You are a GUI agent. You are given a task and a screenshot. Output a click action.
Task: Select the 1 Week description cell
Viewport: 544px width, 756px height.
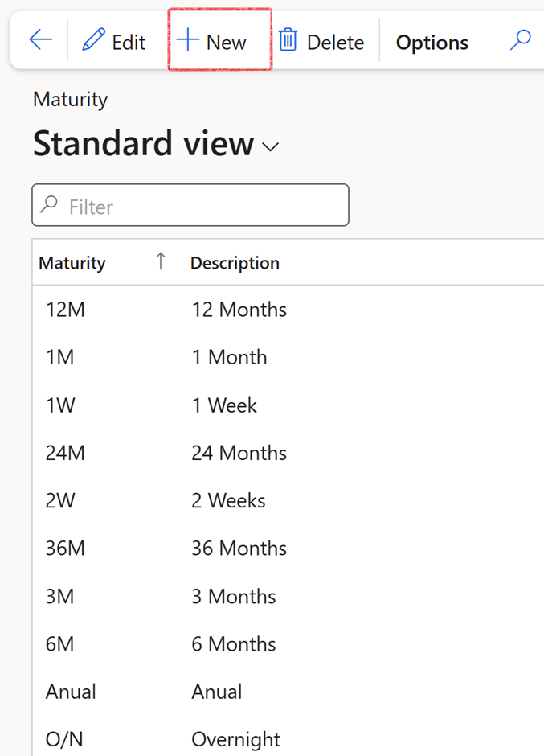tap(224, 405)
